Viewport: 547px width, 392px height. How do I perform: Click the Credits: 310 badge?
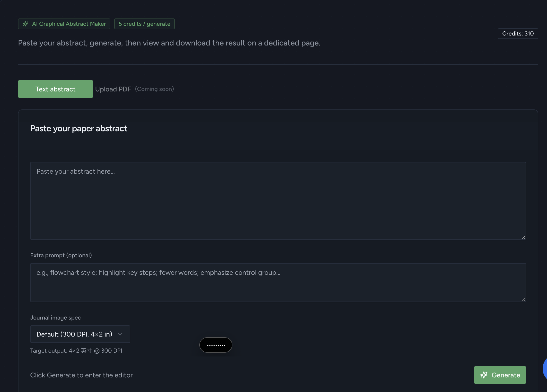pos(518,34)
